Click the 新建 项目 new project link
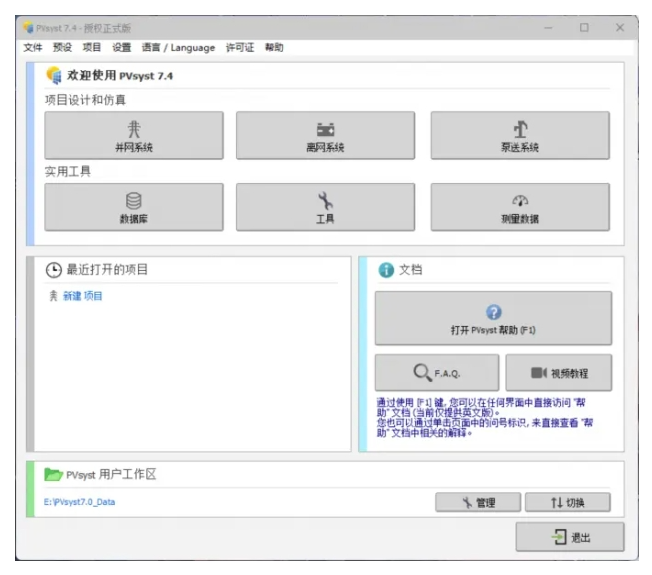The width and height of the screenshot is (652, 575). pyautogui.click(x=82, y=296)
